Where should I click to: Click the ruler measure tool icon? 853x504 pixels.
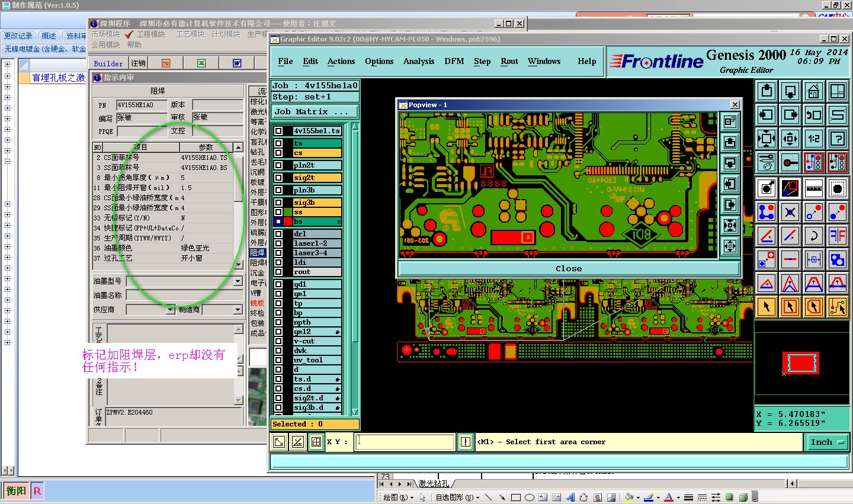(813, 189)
